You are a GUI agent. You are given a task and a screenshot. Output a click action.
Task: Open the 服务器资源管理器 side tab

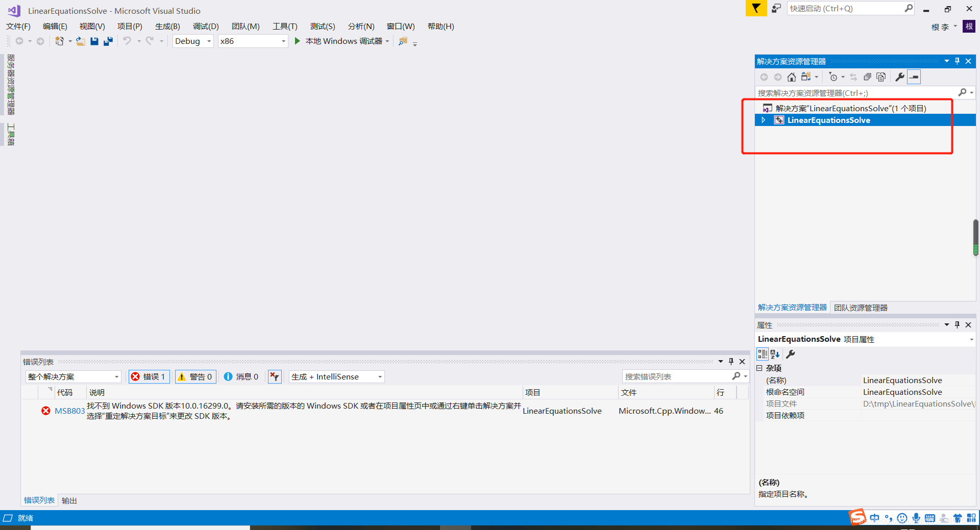click(x=11, y=85)
